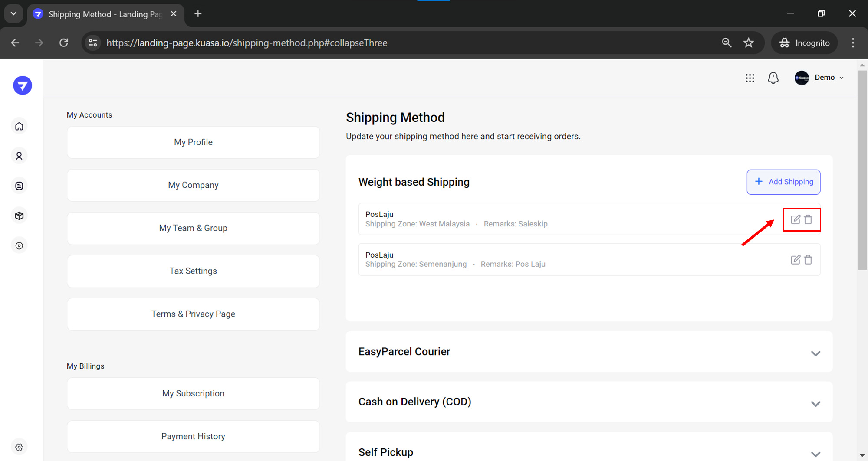
Task: Go to Tax Settings page
Action: tap(193, 271)
